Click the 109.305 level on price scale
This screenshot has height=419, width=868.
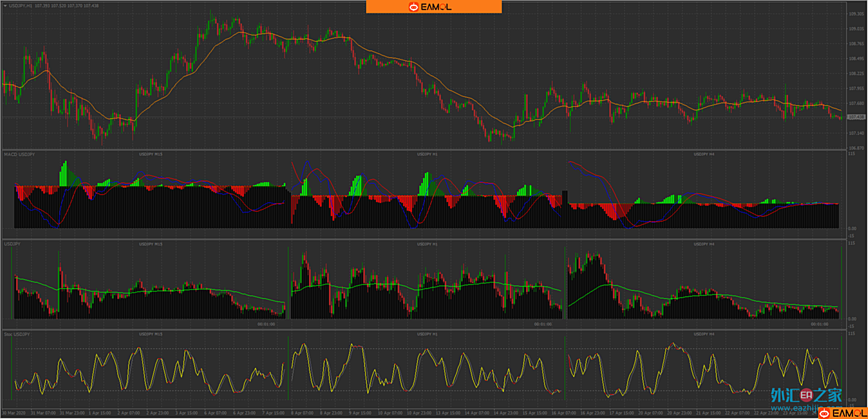point(856,14)
